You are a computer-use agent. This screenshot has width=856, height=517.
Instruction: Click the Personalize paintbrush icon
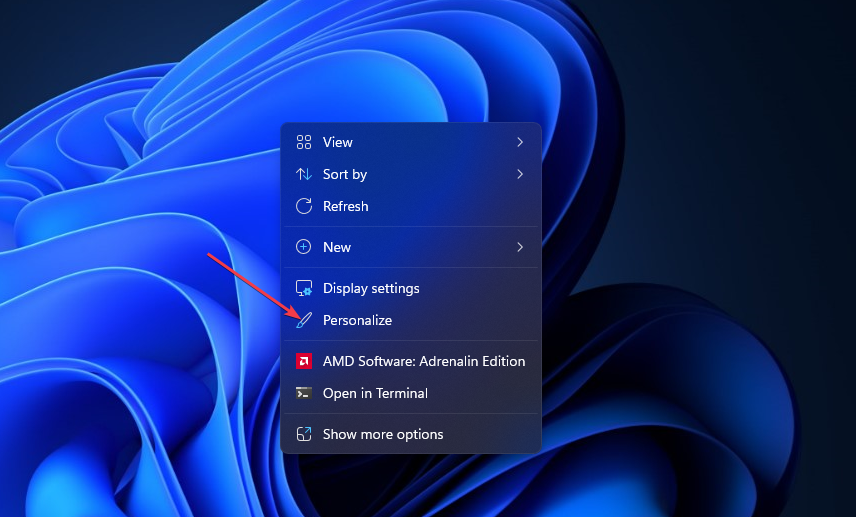click(304, 320)
